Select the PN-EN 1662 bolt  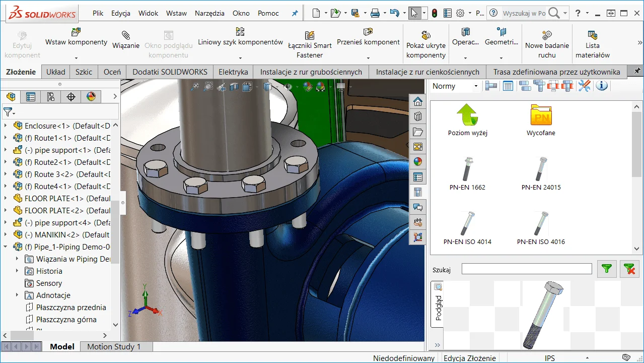467,174
